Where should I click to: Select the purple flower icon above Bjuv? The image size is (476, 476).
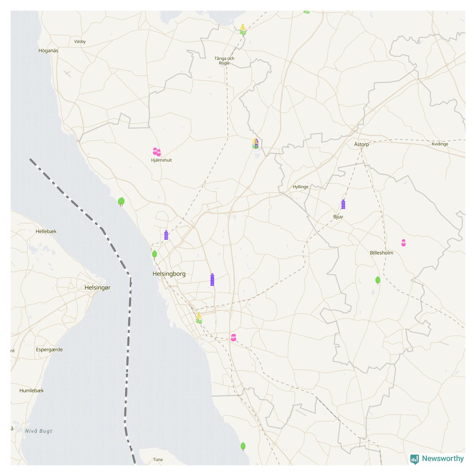click(343, 204)
